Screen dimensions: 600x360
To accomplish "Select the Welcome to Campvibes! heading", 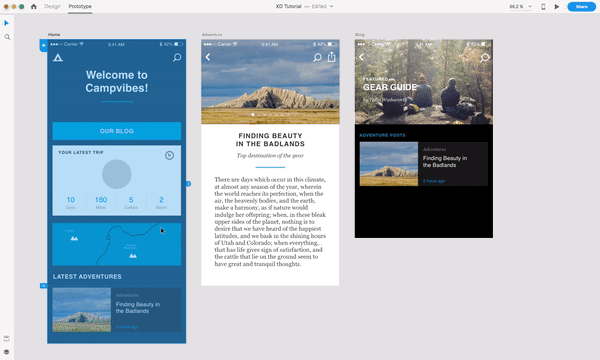I will click(117, 81).
